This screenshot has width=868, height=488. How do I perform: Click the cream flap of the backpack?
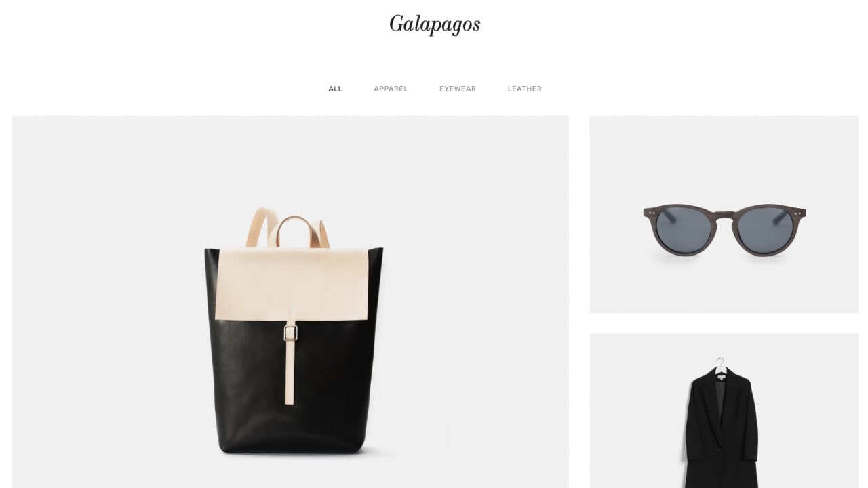tap(292, 283)
